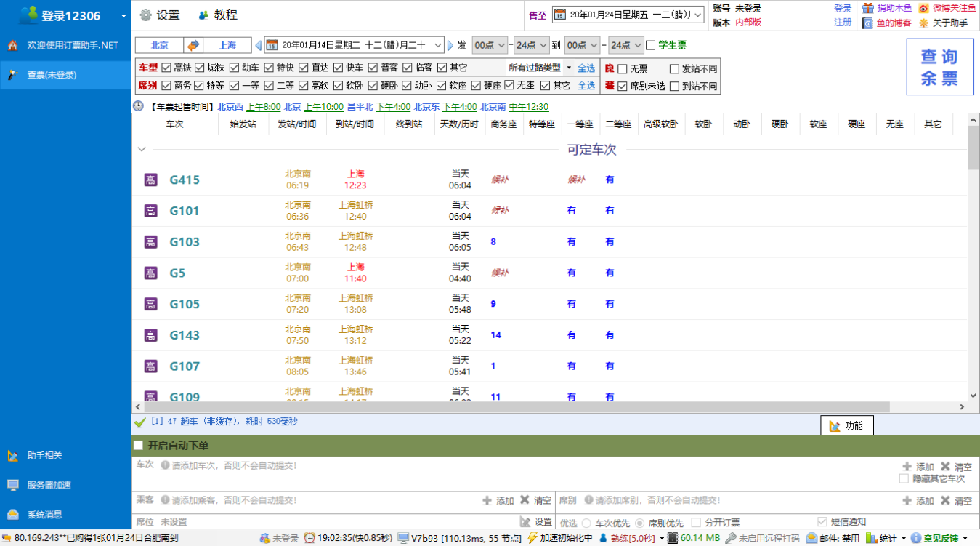Open 鱼的博客 blog icon

coord(868,23)
